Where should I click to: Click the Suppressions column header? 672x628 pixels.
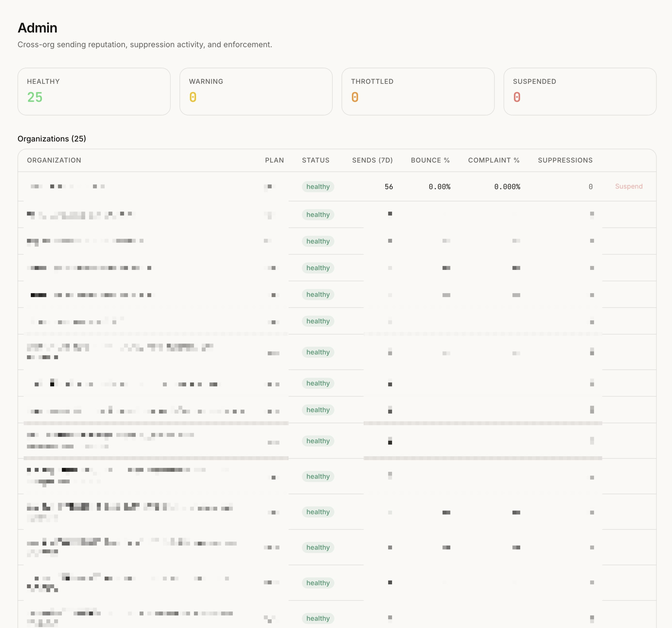click(x=565, y=160)
